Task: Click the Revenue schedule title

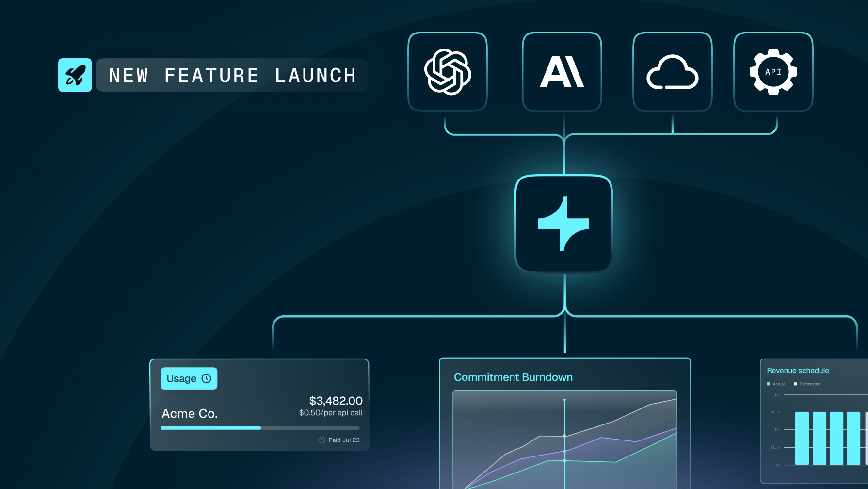Action: (x=798, y=370)
